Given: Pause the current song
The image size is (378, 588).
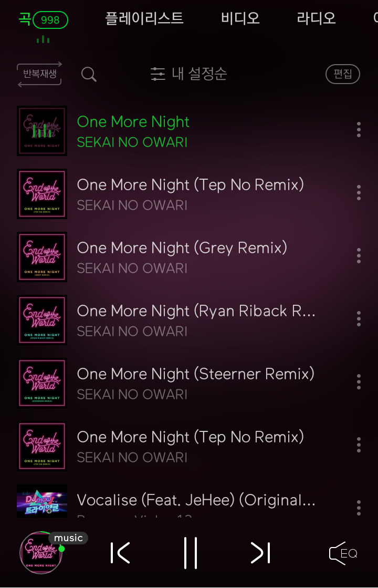Looking at the screenshot, I should click(190, 553).
